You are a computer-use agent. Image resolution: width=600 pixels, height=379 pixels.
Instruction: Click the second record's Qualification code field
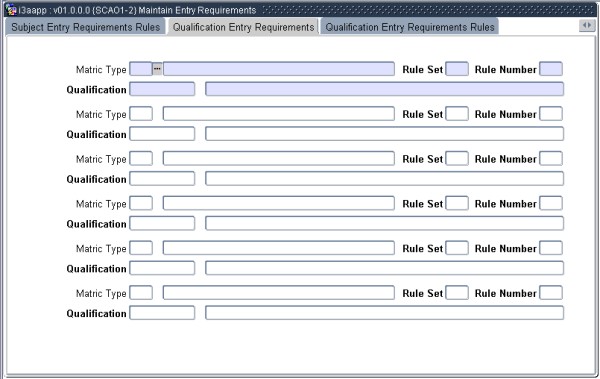(162, 134)
